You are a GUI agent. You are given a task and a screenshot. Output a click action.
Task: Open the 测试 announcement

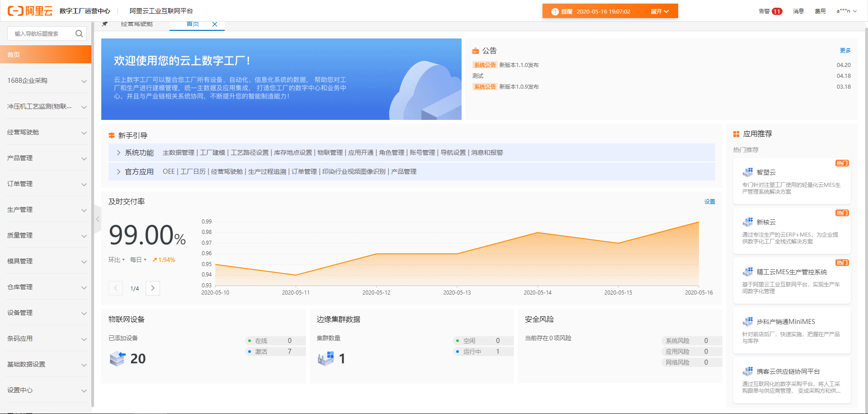[478, 76]
